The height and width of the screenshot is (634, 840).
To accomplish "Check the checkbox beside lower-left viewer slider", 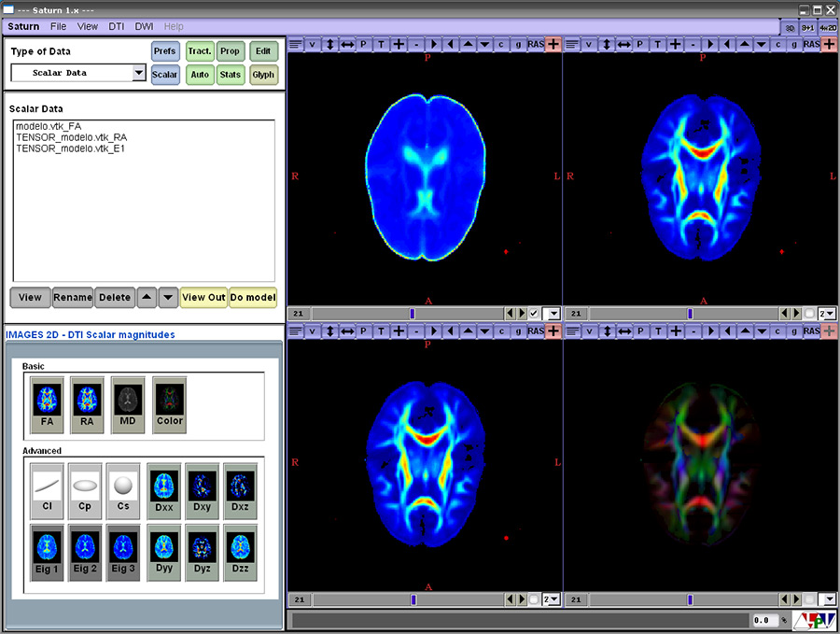I will coord(534,599).
